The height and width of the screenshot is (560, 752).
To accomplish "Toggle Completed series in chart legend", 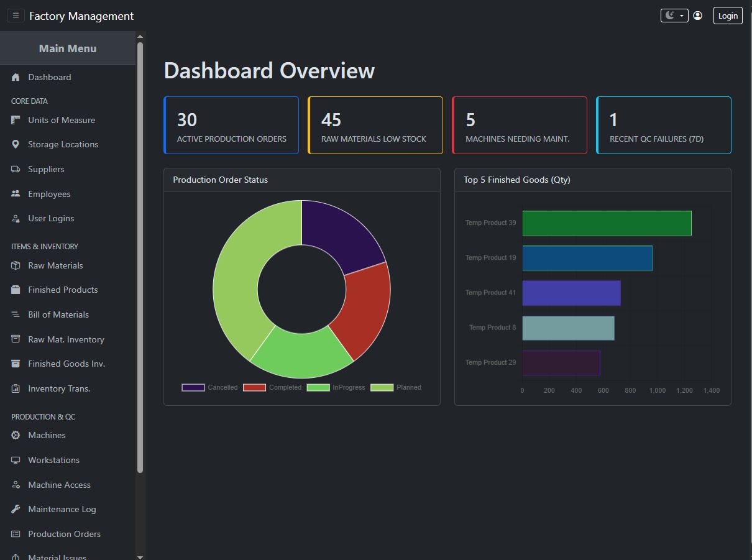I will (272, 387).
